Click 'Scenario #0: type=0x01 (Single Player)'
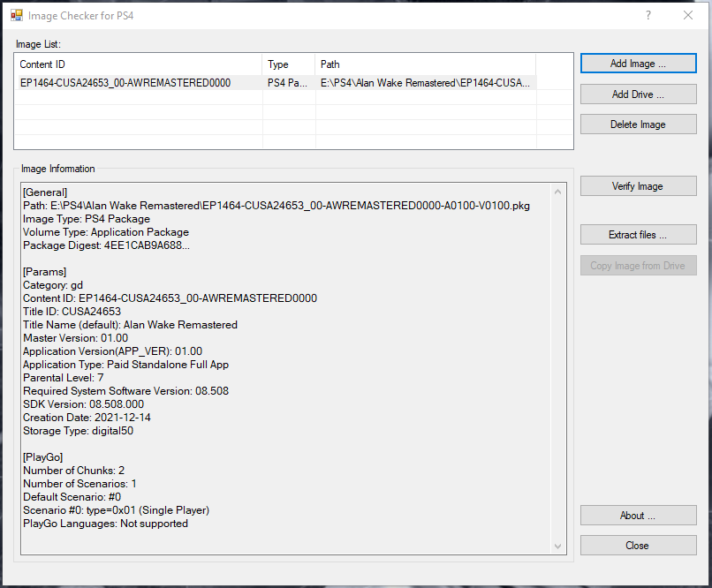 [117, 510]
